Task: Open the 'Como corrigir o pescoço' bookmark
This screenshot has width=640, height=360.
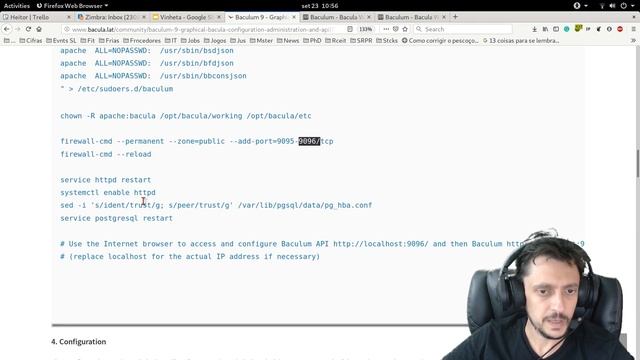Action: click(x=440, y=41)
